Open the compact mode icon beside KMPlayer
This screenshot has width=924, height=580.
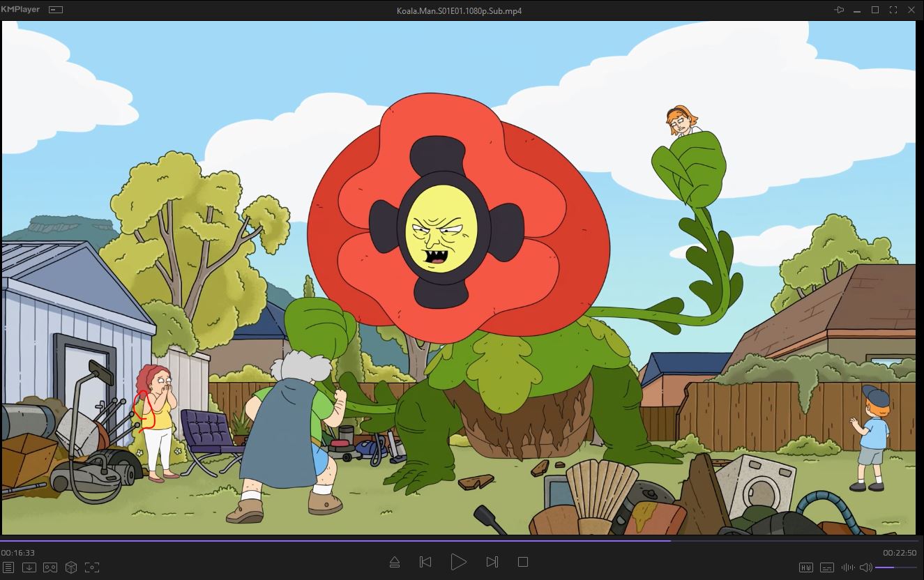pos(56,10)
